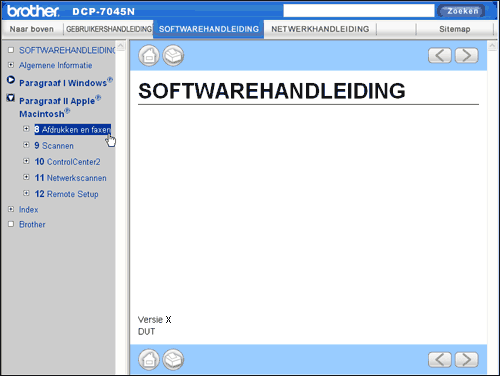
Task: Click the bottom Home icon button
Action: tap(149, 360)
